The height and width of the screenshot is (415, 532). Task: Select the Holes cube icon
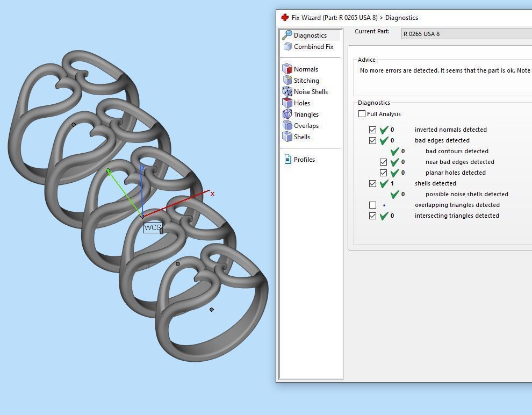point(287,103)
